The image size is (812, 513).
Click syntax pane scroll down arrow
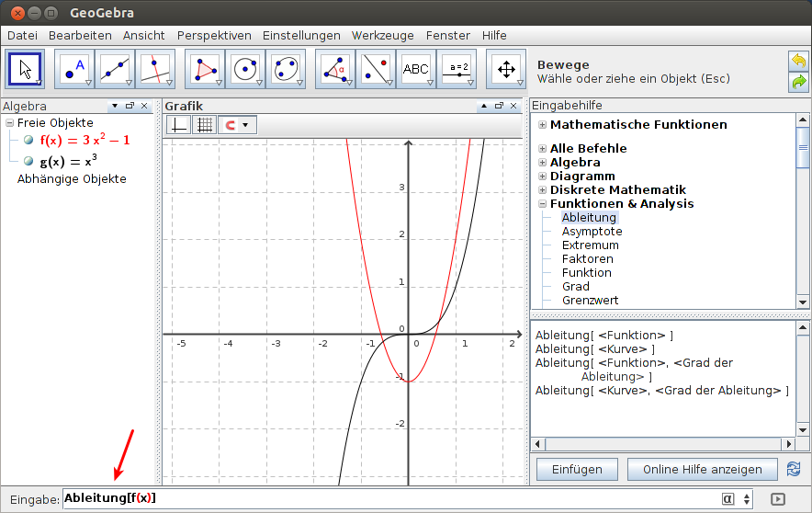803,430
